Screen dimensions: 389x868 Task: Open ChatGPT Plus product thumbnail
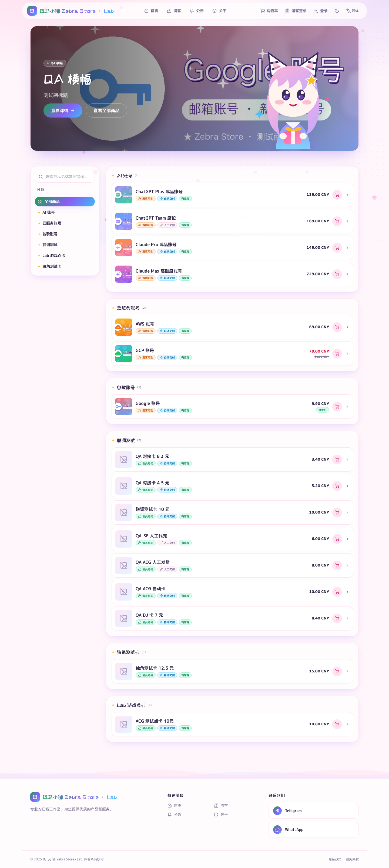point(124,195)
